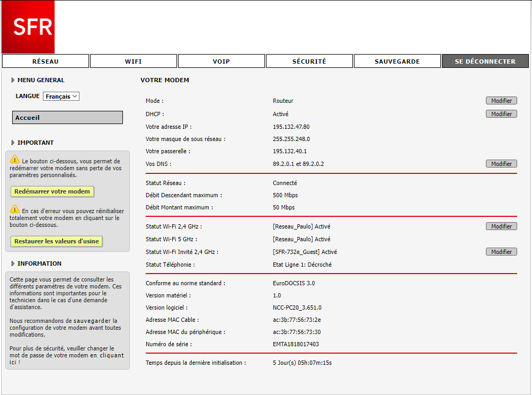The width and height of the screenshot is (532, 395).
Task: Select Accueil in the general menu
Action: (x=67, y=118)
